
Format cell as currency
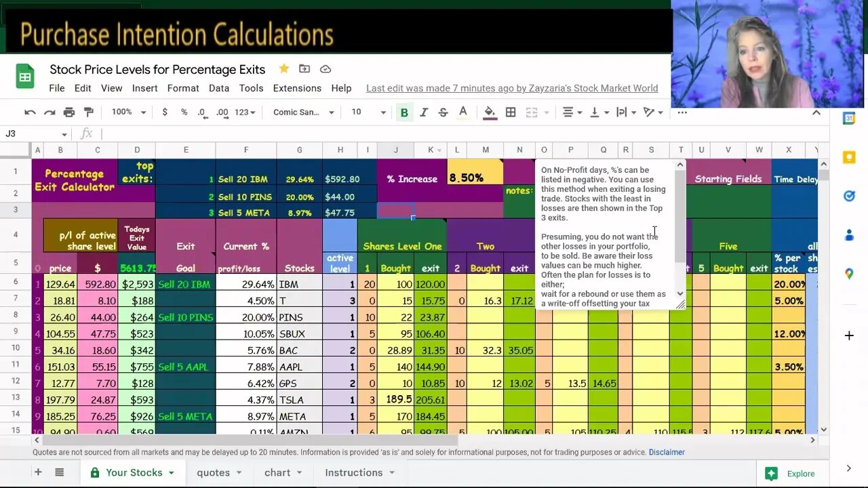165,113
